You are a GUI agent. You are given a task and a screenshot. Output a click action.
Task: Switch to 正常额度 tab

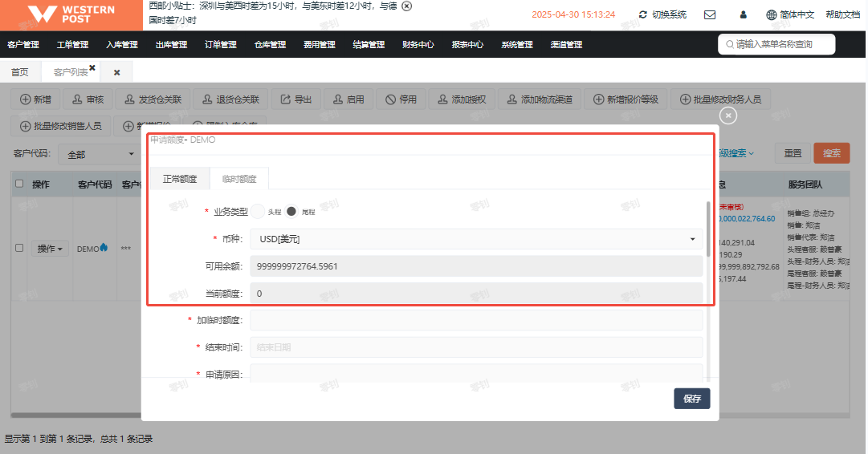(180, 179)
